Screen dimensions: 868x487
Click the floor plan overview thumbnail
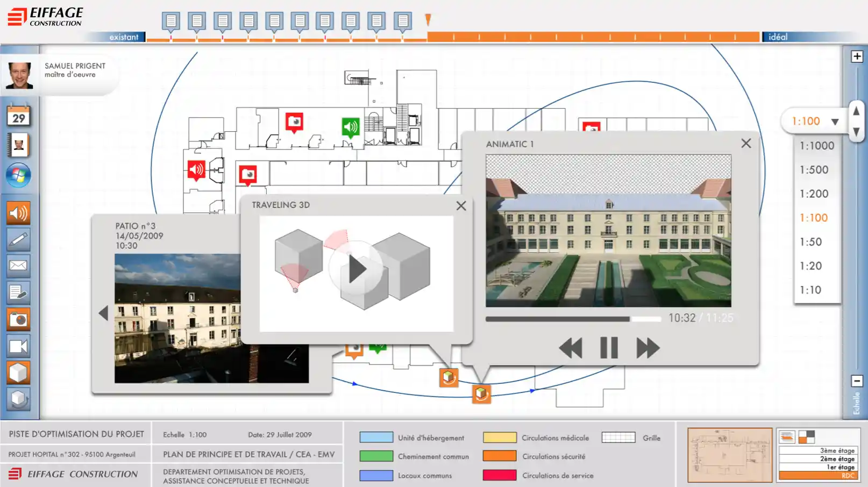[x=729, y=455]
